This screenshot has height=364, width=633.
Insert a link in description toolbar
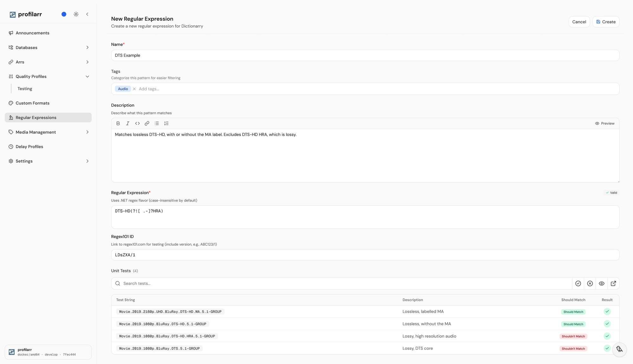coord(147,124)
